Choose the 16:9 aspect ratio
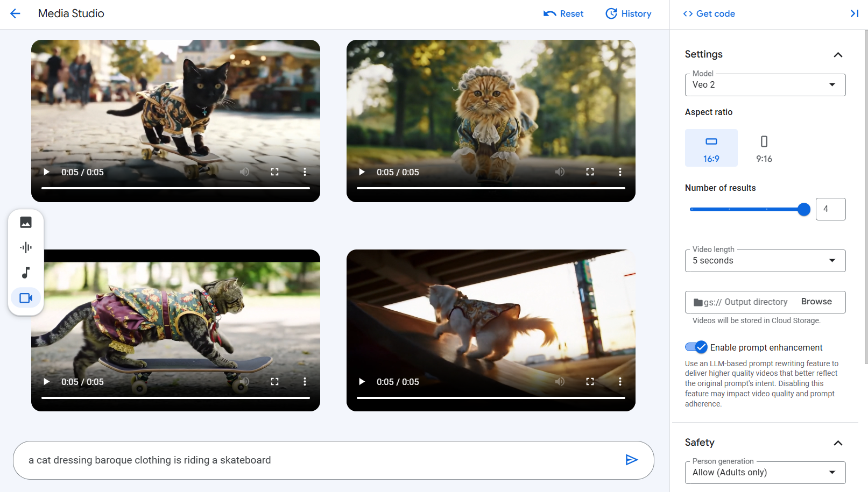The height and width of the screenshot is (492, 868). click(x=711, y=148)
